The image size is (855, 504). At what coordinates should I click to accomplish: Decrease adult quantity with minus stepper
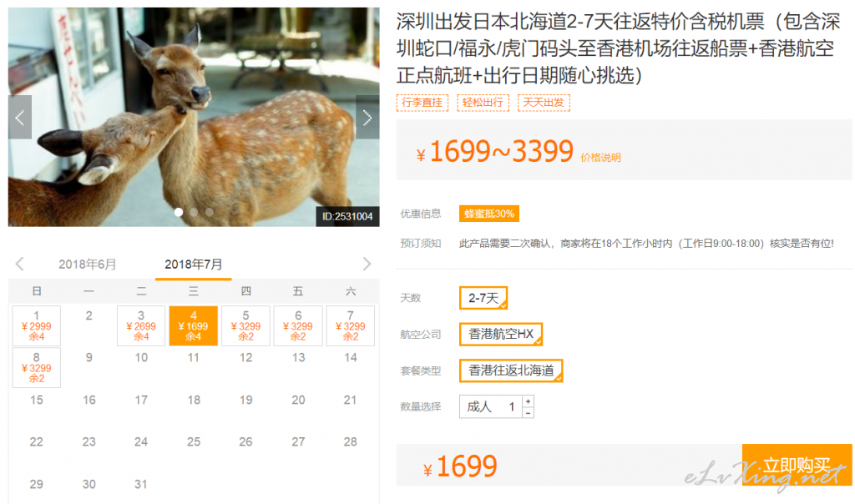pyautogui.click(x=528, y=412)
